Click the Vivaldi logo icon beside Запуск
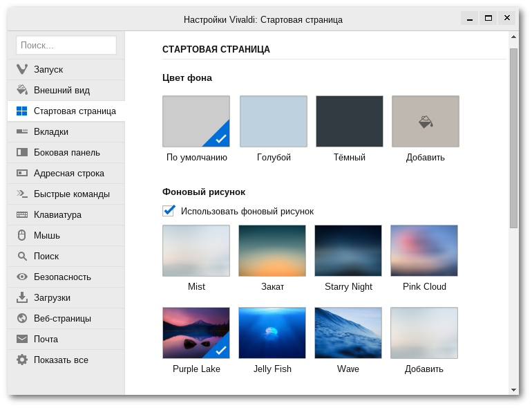 22,69
